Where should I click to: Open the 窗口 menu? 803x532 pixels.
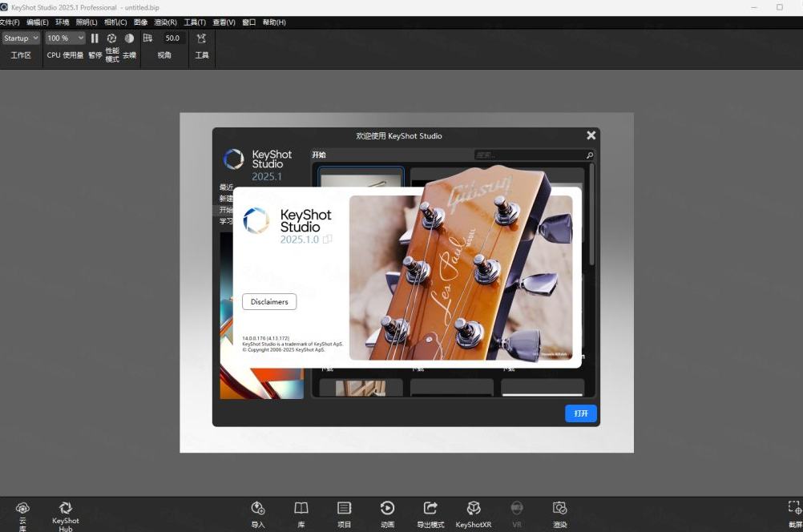(249, 22)
